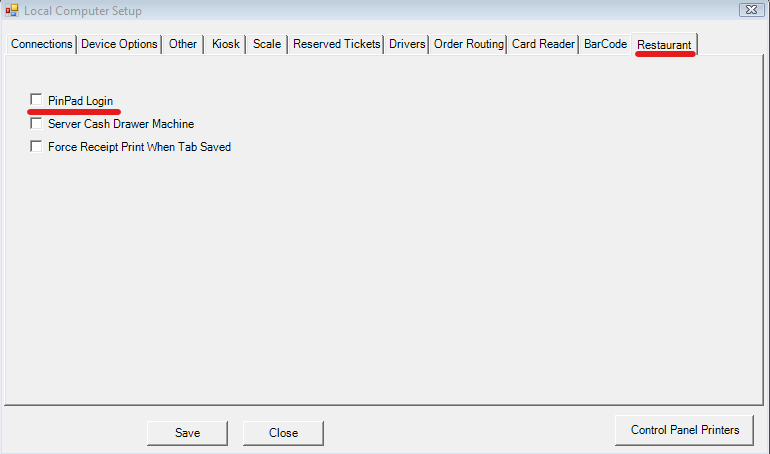Screen dimensions: 770x454
Task: Open the BarCode tab
Action: pos(605,44)
